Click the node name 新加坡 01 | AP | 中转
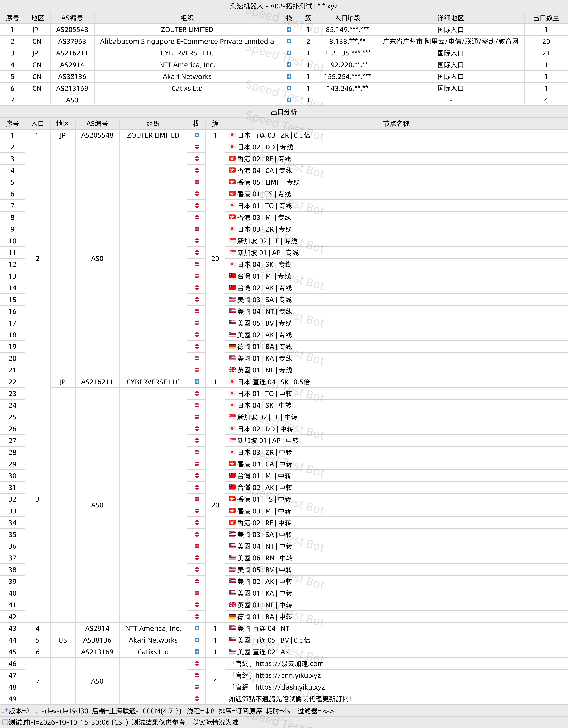 (x=268, y=441)
